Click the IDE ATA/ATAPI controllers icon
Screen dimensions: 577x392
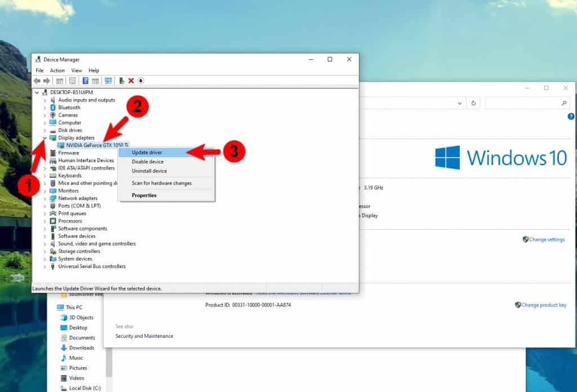coord(53,168)
